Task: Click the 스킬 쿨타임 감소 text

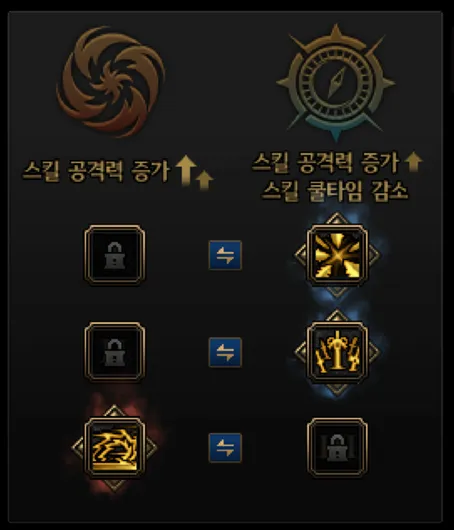Action: 335,191
